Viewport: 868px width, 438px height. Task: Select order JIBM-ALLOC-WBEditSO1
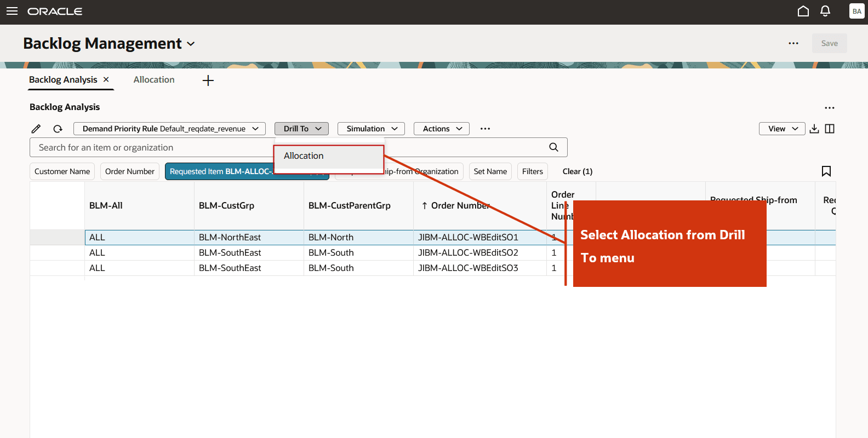479,237
